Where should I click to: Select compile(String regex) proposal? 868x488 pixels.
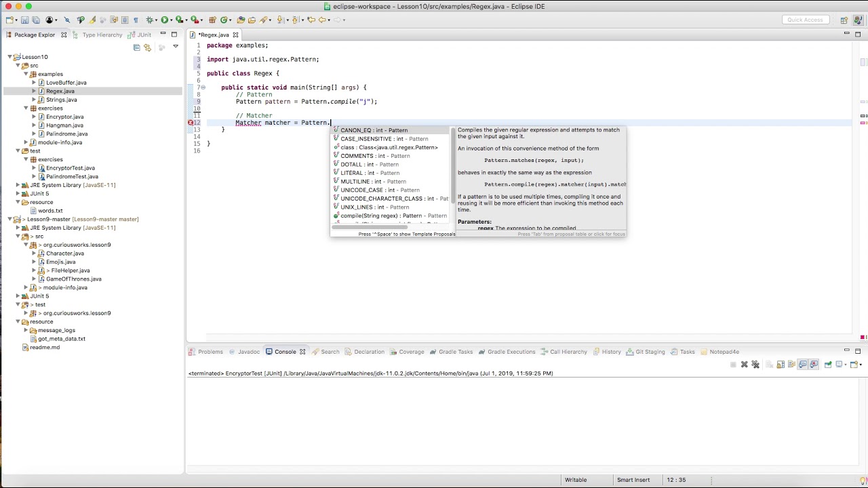390,216
